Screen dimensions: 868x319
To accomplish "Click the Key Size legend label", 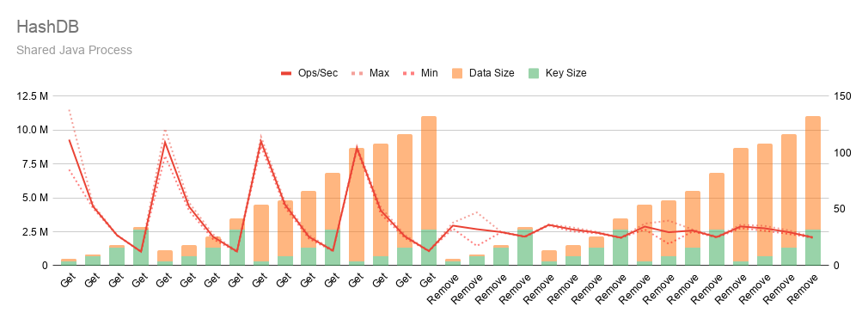I will tap(565, 73).
